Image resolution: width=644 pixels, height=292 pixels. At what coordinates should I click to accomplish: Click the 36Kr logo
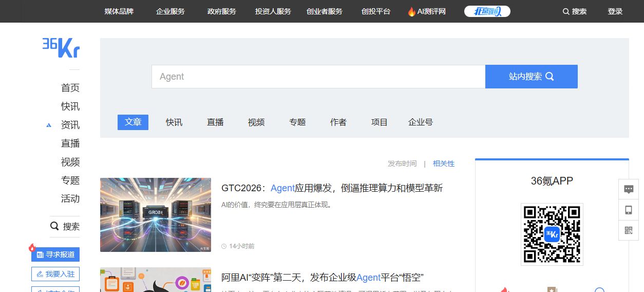click(61, 47)
